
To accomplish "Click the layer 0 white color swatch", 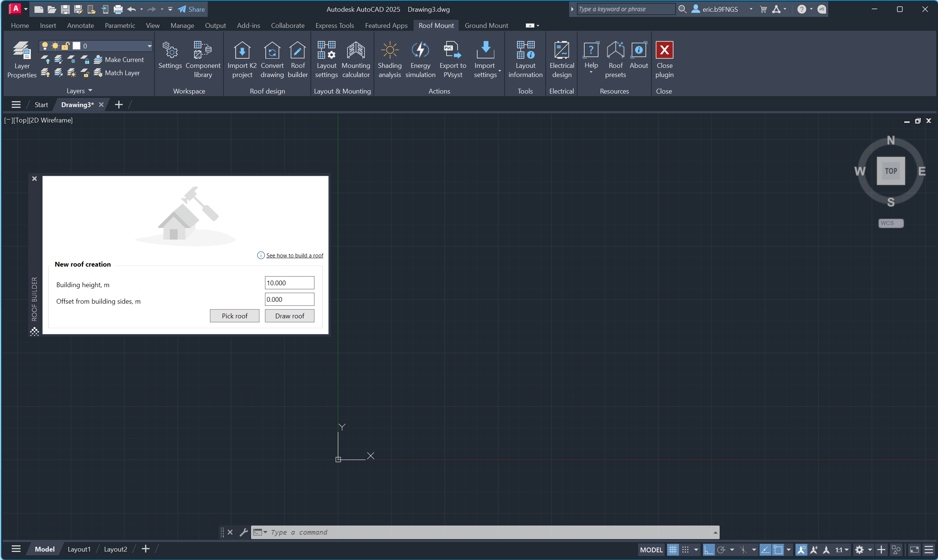I will point(76,46).
